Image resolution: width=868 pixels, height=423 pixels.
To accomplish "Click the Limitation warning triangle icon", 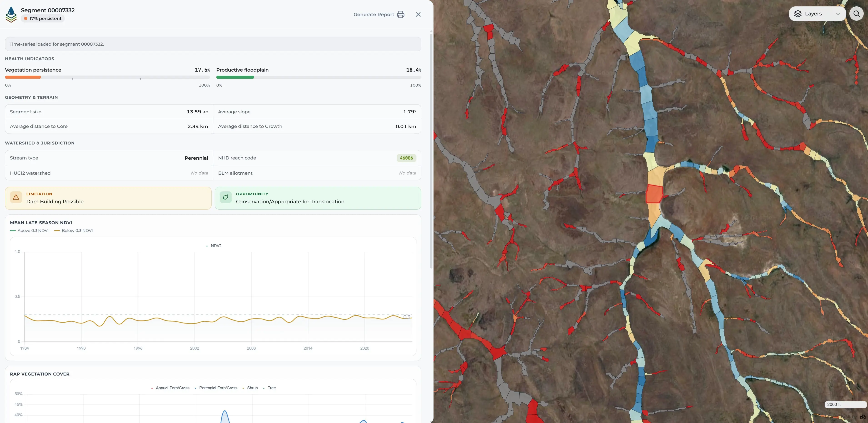I will 16,197.
